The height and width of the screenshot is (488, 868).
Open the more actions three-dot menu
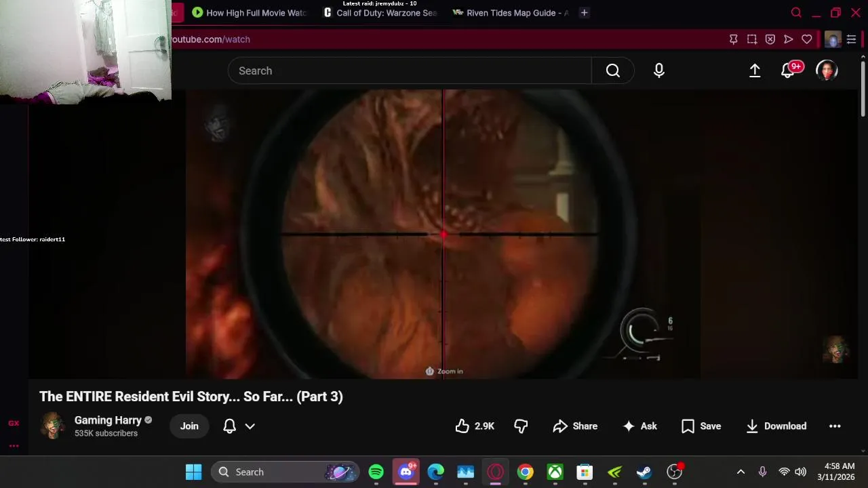(835, 426)
